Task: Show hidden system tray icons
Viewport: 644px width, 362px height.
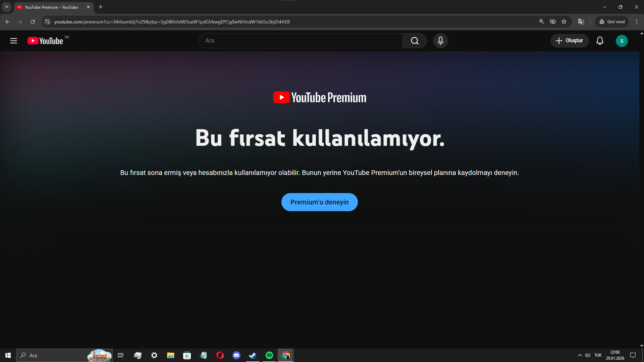Action: (x=580, y=355)
